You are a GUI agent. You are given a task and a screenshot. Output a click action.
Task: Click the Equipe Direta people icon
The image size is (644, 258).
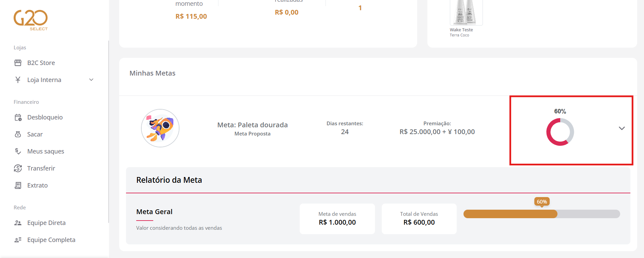pyautogui.click(x=18, y=223)
